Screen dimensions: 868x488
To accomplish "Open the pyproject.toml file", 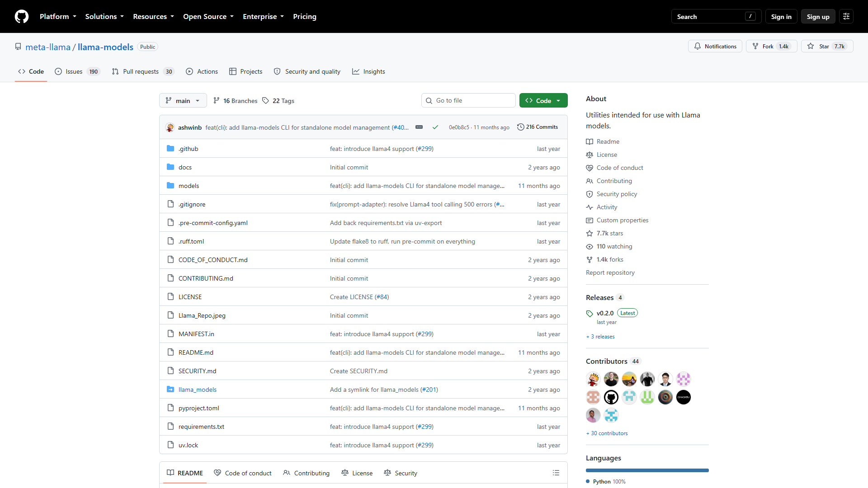I will coord(199,408).
